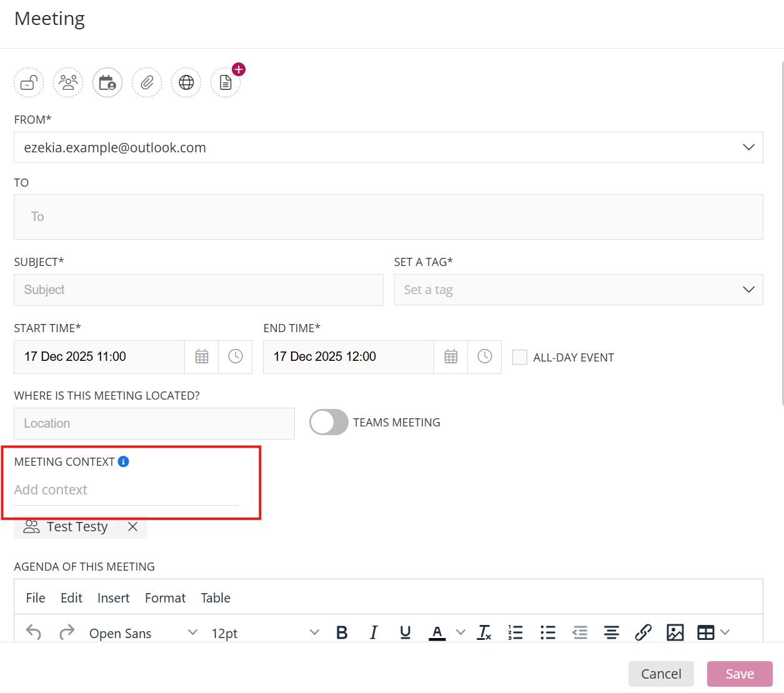Open the end time clock picker
The width and height of the screenshot is (784, 693).
click(x=485, y=356)
